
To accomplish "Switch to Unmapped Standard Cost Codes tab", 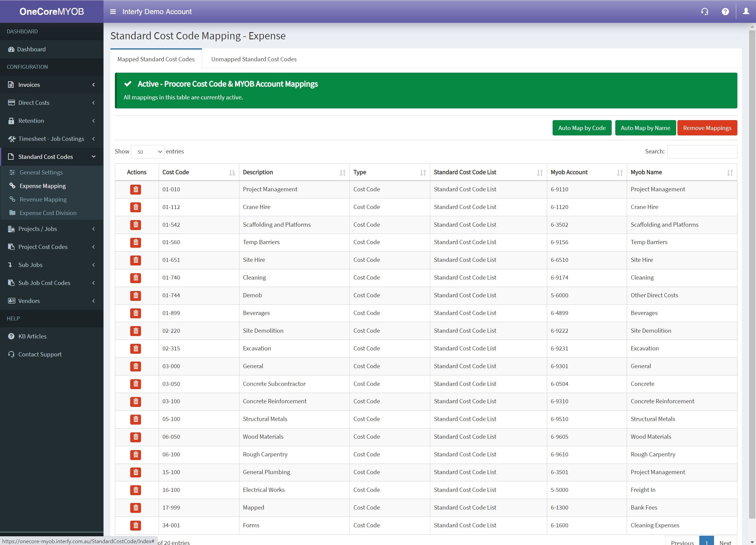I will (254, 59).
